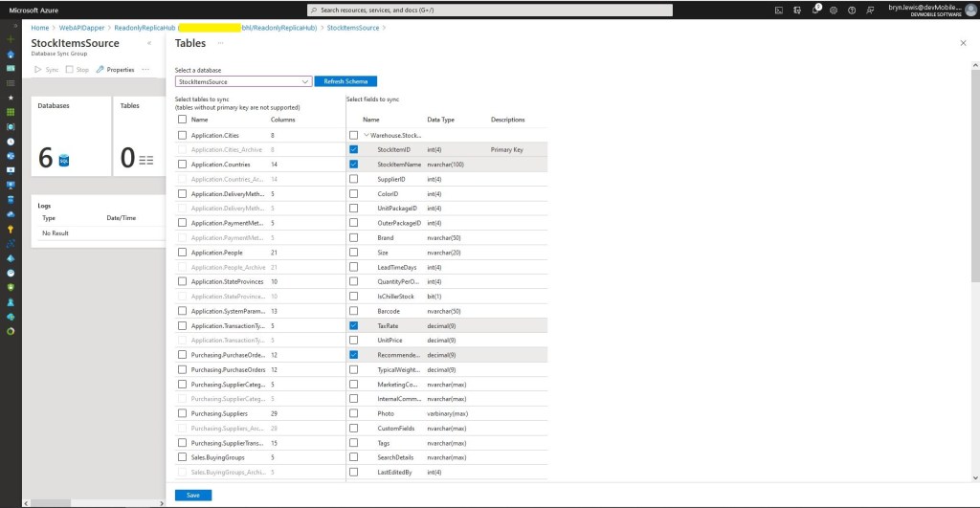Uncheck the TaxRate field checkbox
Screen dimensions: 980x508
pyautogui.click(x=354, y=325)
